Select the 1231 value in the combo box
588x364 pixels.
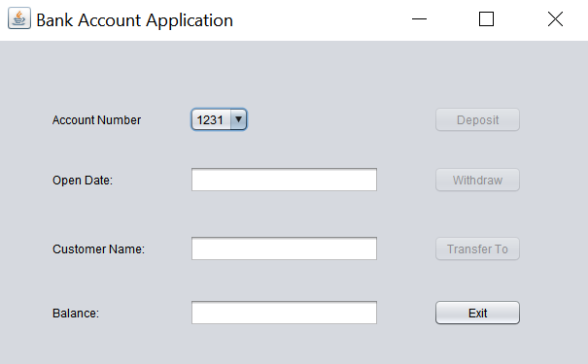pyautogui.click(x=210, y=119)
